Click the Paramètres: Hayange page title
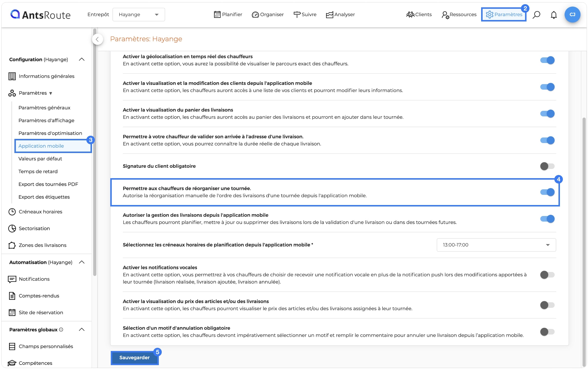 [x=146, y=39]
